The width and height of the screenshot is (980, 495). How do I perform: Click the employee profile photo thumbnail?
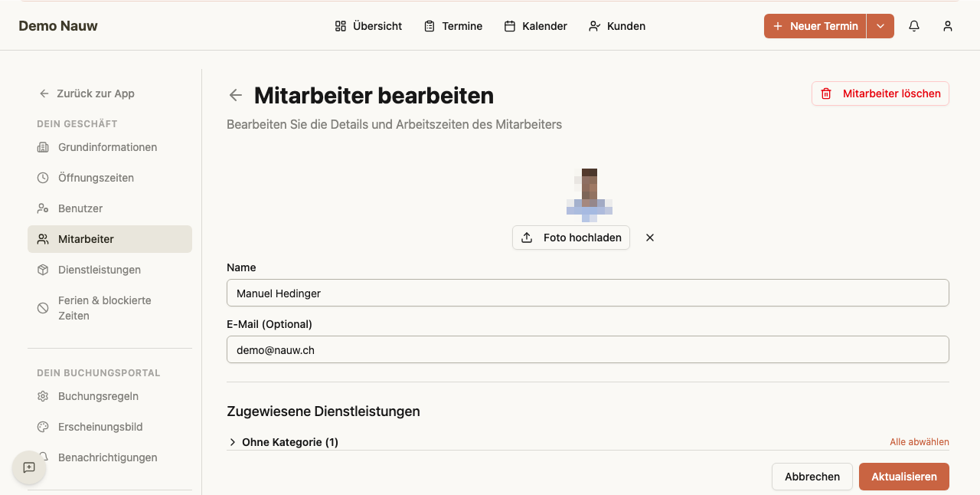click(590, 195)
